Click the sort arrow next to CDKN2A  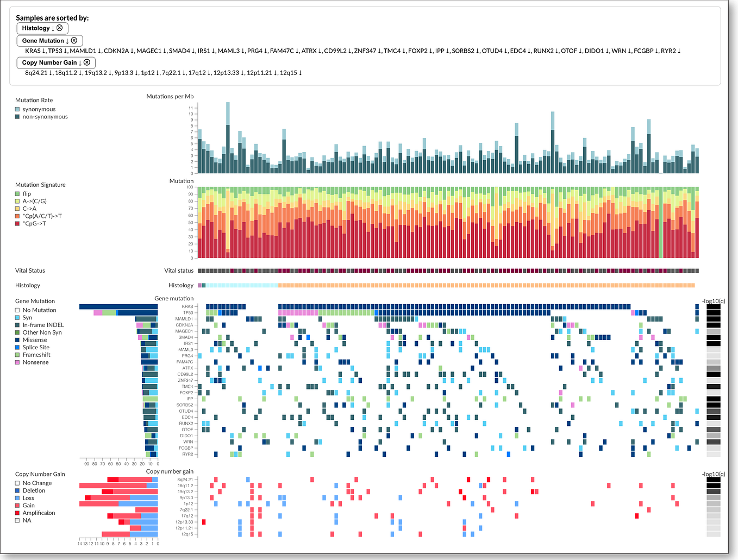(x=132, y=51)
